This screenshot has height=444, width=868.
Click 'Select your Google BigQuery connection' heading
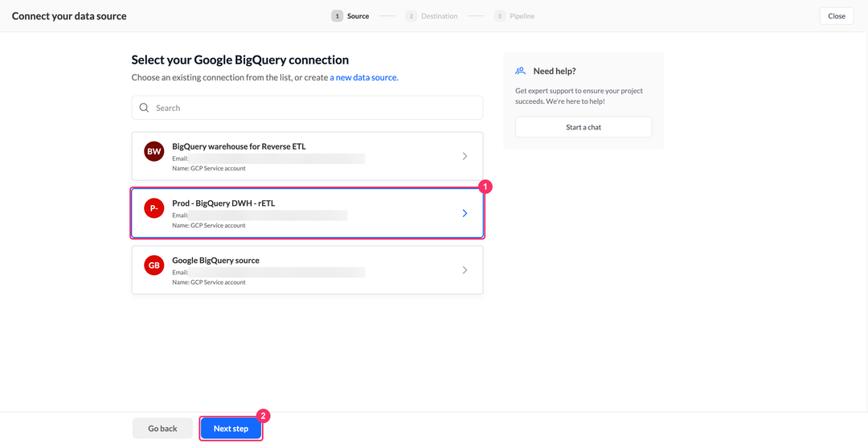240,60
